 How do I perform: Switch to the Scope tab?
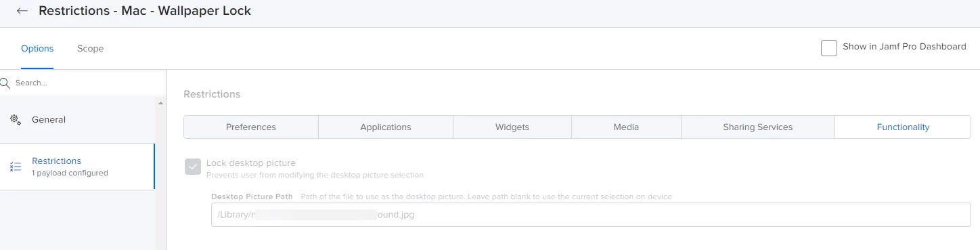(90, 49)
